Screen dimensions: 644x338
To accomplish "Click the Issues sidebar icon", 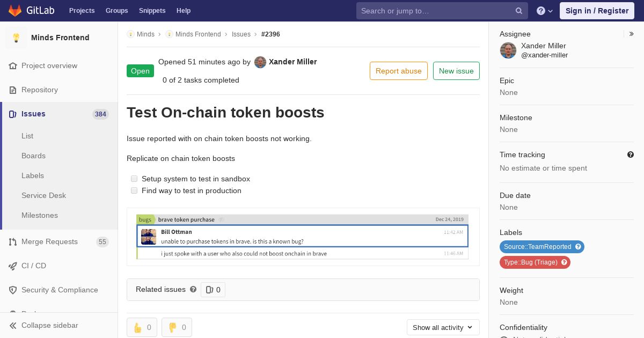I will tap(13, 114).
